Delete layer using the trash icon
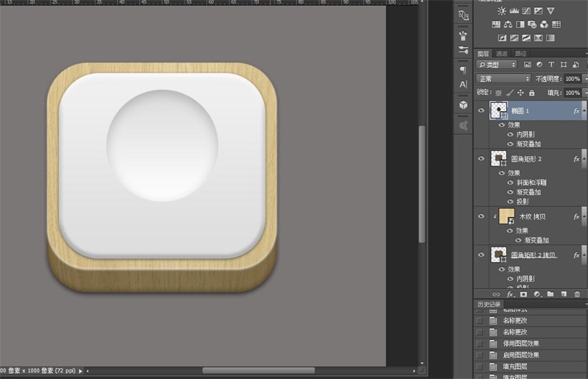The width and height of the screenshot is (588, 379). pos(577,294)
